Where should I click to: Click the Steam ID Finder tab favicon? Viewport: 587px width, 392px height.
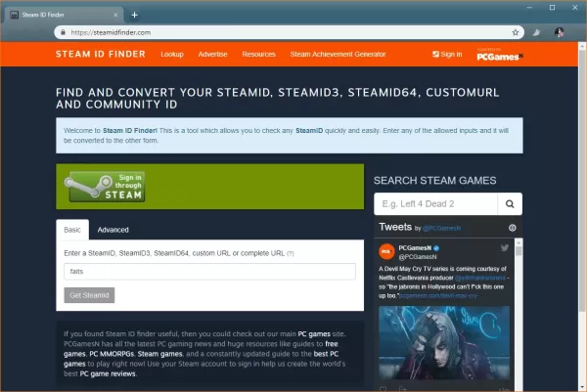click(15, 15)
